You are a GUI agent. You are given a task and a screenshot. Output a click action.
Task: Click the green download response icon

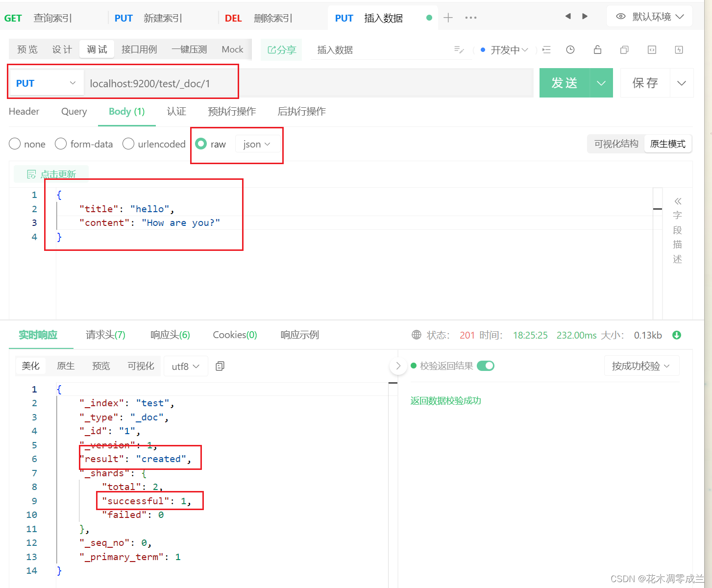tap(677, 335)
